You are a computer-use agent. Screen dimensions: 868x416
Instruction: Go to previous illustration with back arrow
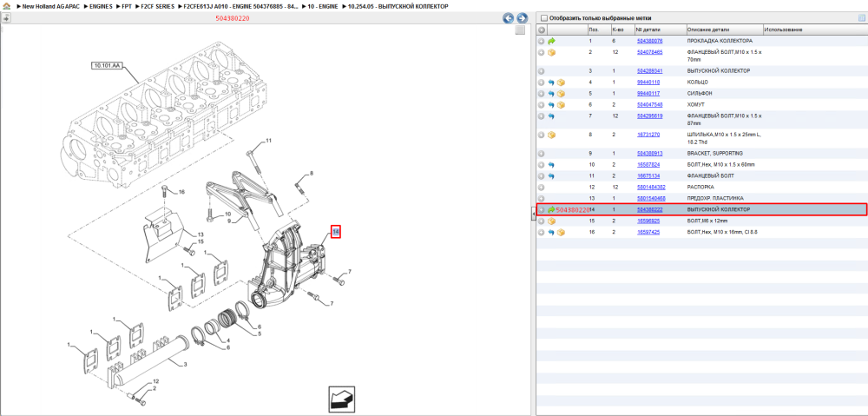click(508, 18)
